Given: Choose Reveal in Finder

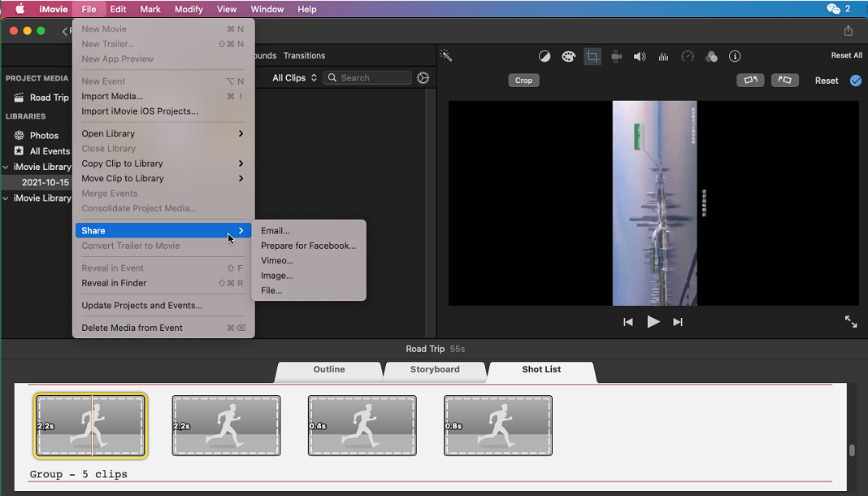Looking at the screenshot, I should tap(163, 283).
